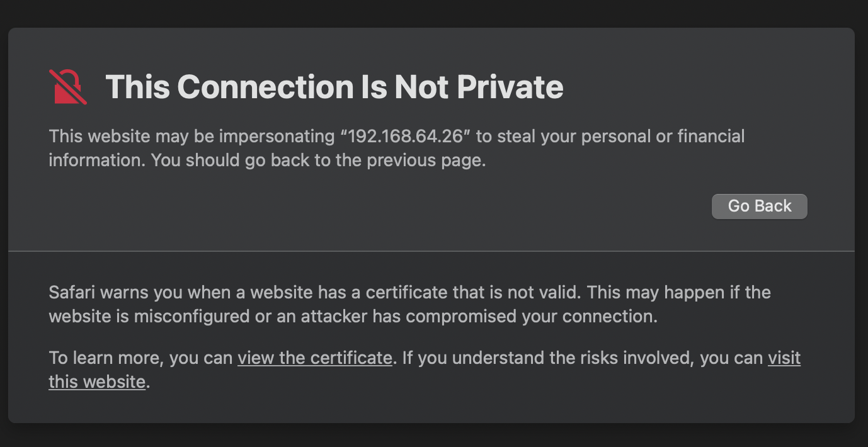
Task: Click the word 'Safari' in the explanation
Action: pos(72,293)
